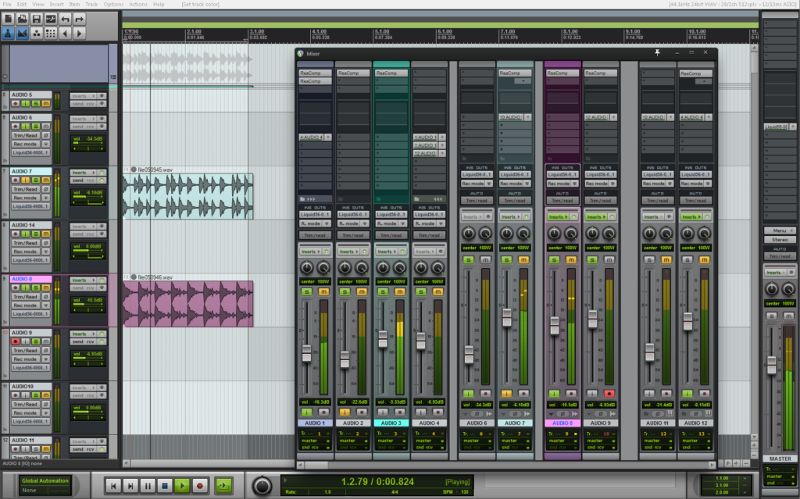Open the Options menu
800x499 pixels.
tap(113, 5)
